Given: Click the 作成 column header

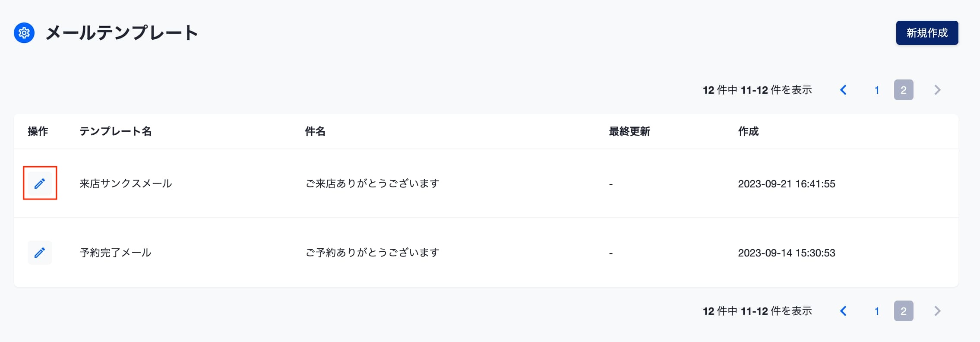Looking at the screenshot, I should pos(748,131).
